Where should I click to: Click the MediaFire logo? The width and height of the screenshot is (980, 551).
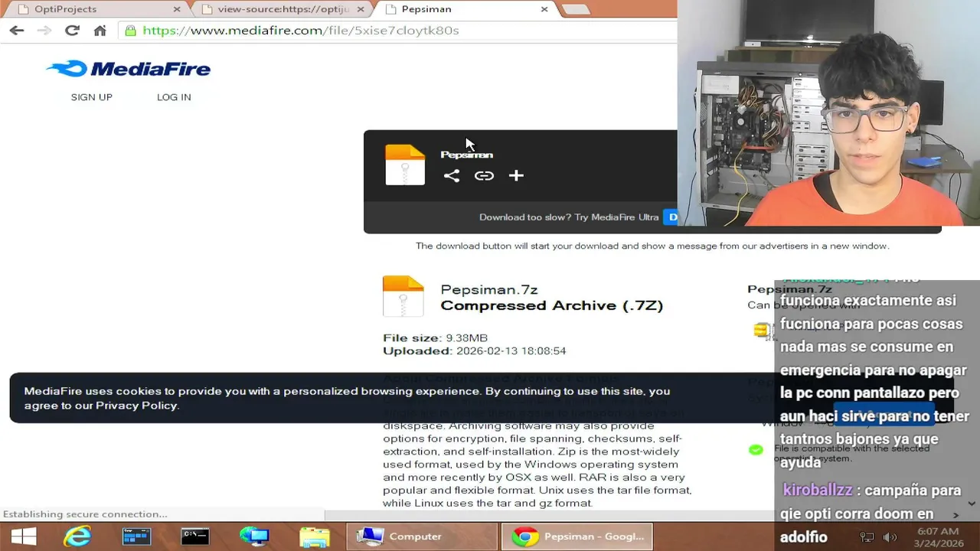(128, 69)
